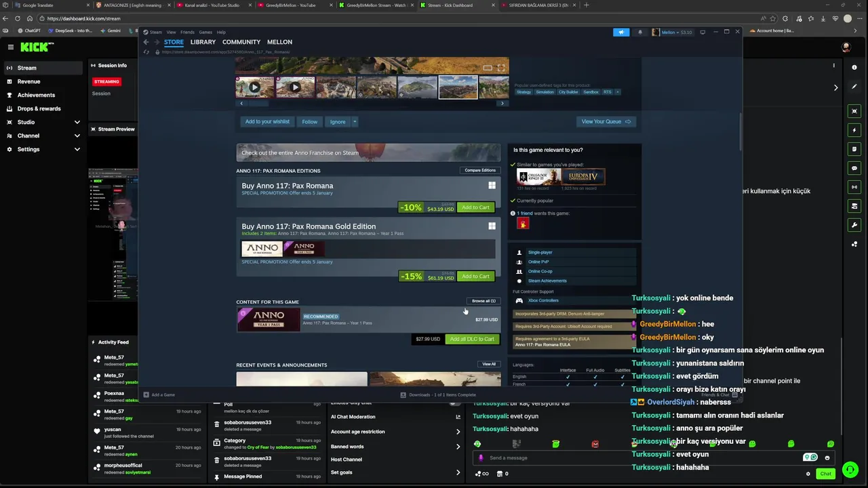Open the Games menu in Steam

(x=205, y=32)
